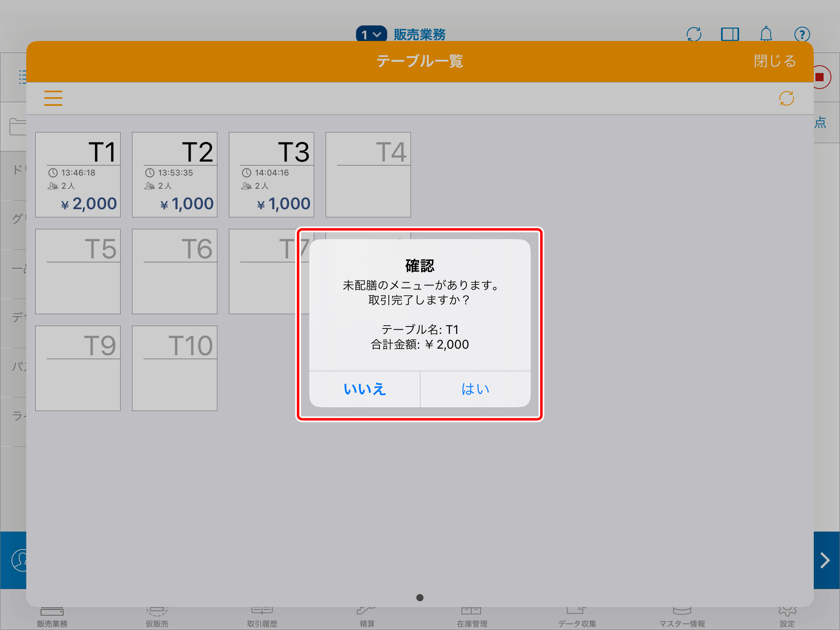Tap the page indicator dot
The image size is (840, 630).
(x=420, y=598)
